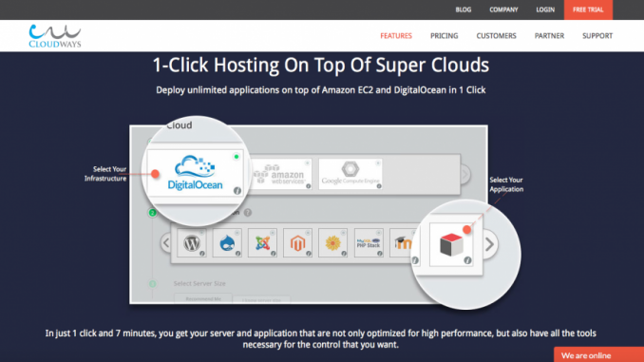Click the info icon on Google Compute card
644x362 pixels.
click(379, 186)
